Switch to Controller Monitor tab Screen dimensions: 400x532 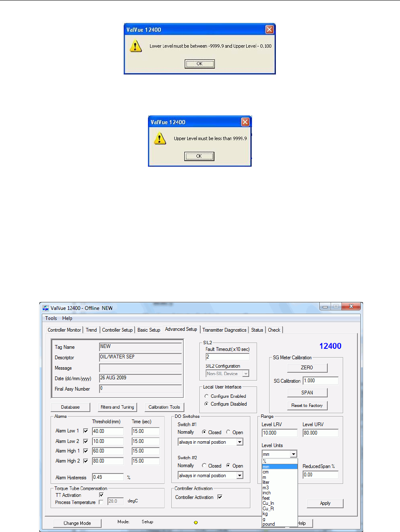[64, 330]
